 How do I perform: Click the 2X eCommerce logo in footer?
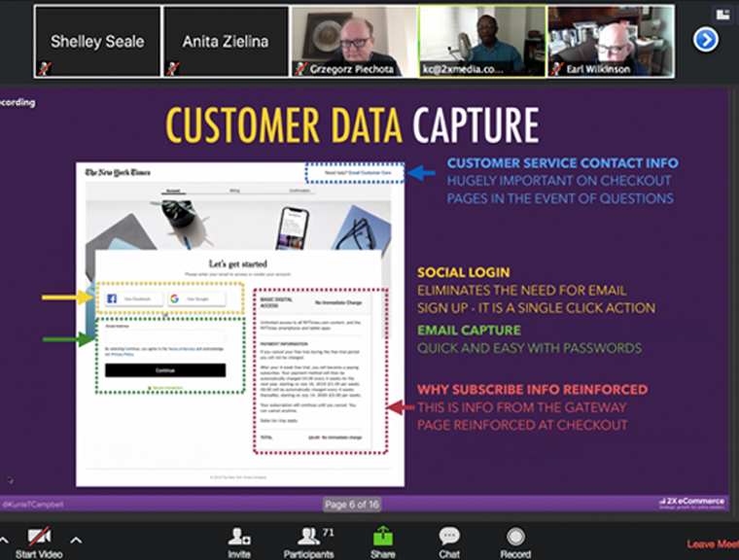[692, 503]
